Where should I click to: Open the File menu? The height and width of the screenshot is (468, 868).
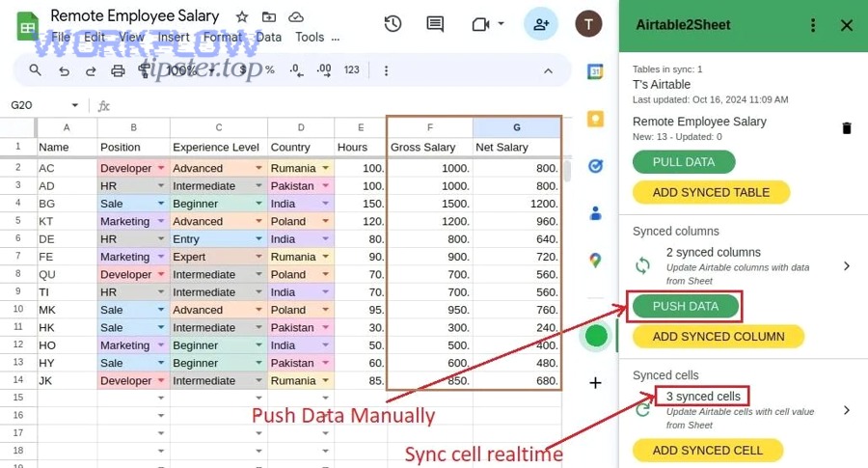click(x=61, y=37)
